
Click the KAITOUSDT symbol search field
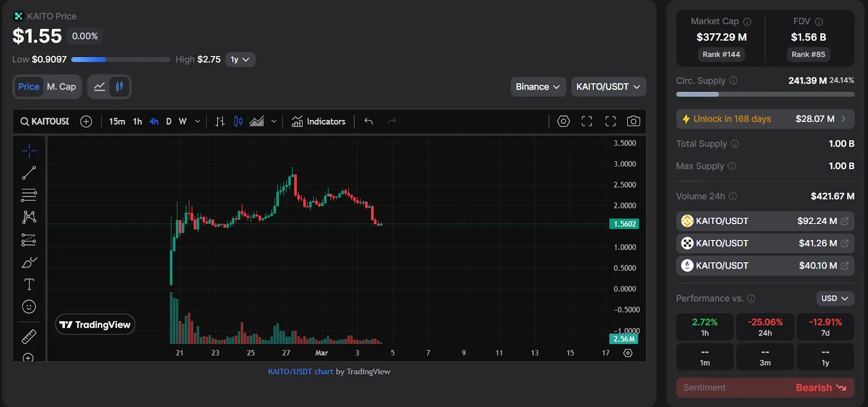tap(46, 122)
